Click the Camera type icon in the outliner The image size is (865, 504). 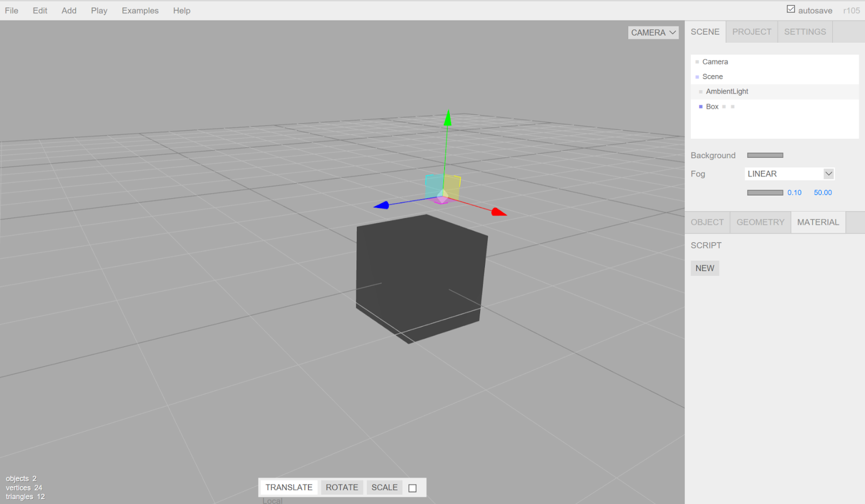[697, 62]
